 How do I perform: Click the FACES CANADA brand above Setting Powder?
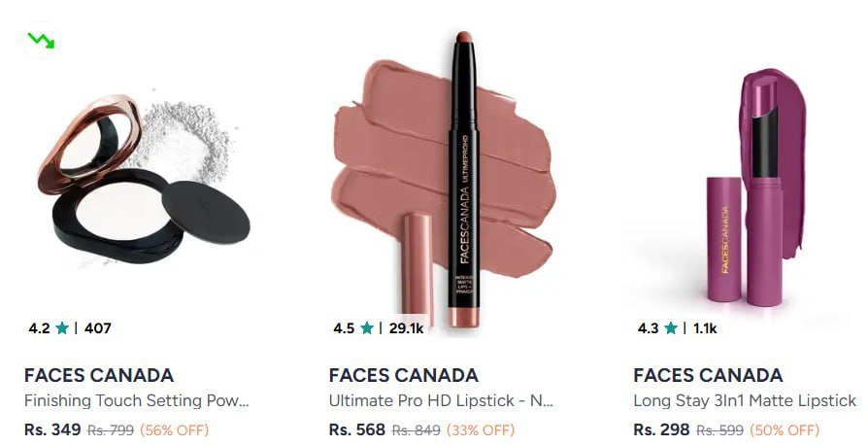99,376
